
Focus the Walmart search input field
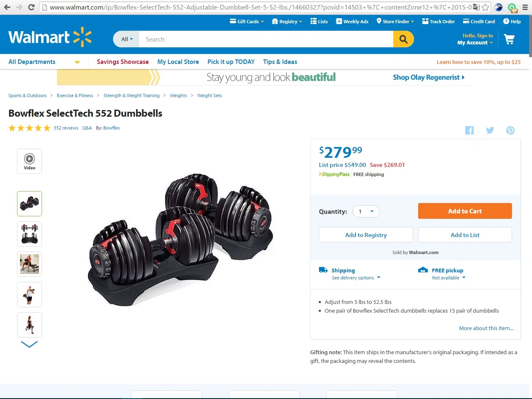pyautogui.click(x=266, y=39)
